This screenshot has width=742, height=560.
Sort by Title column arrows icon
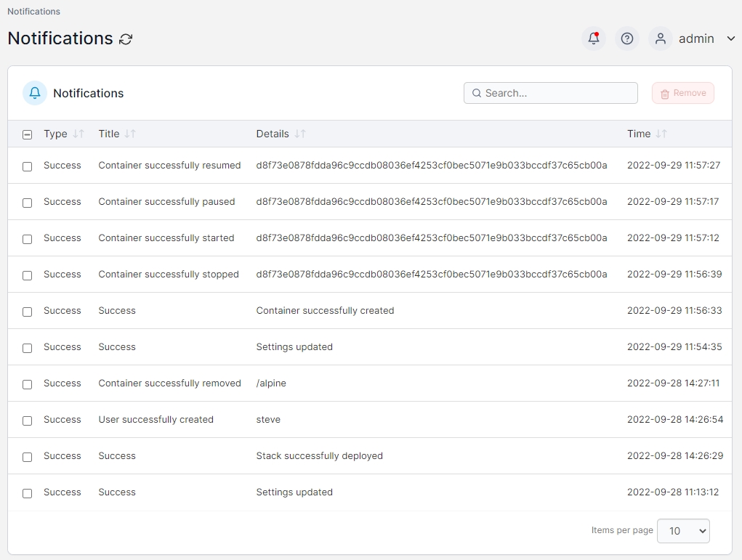click(130, 134)
